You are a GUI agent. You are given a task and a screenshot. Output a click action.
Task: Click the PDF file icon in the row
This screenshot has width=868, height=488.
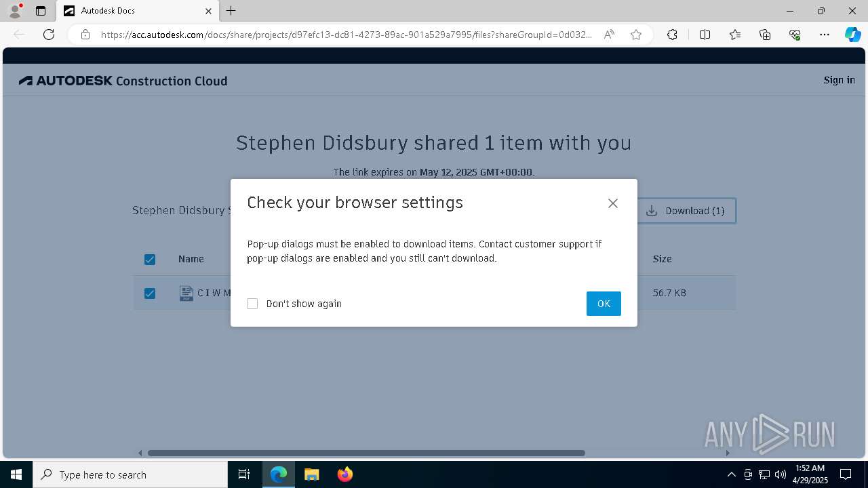click(186, 293)
